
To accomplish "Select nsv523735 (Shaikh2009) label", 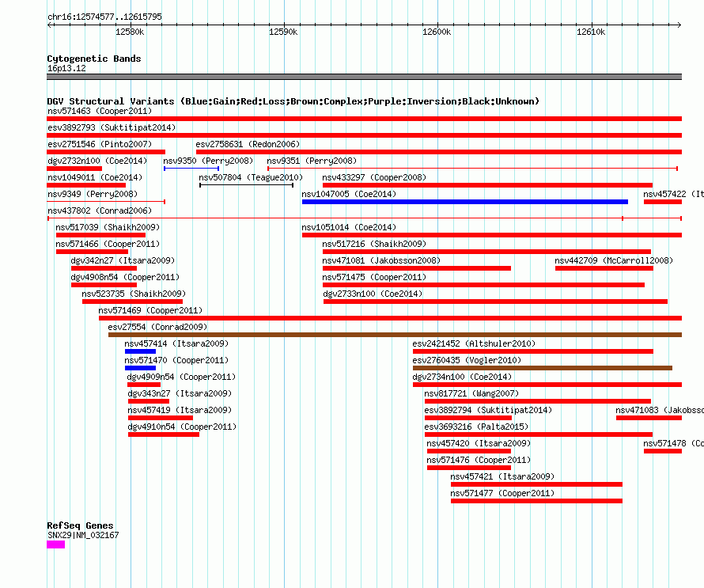I will click(x=134, y=294).
